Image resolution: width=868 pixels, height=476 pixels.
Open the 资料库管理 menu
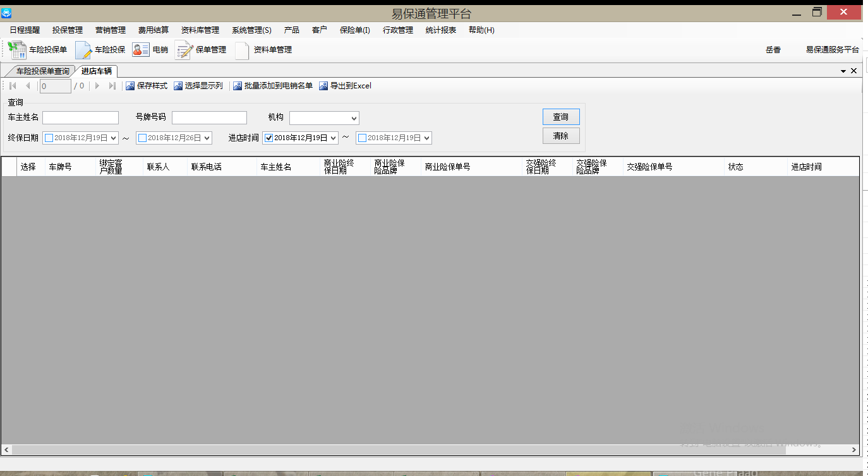point(200,30)
